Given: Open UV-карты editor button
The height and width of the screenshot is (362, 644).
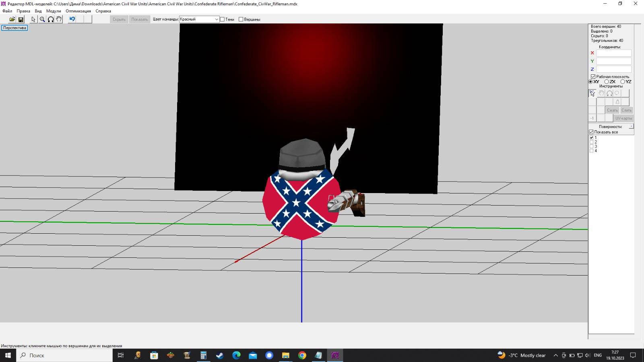Looking at the screenshot, I should (x=623, y=118).
